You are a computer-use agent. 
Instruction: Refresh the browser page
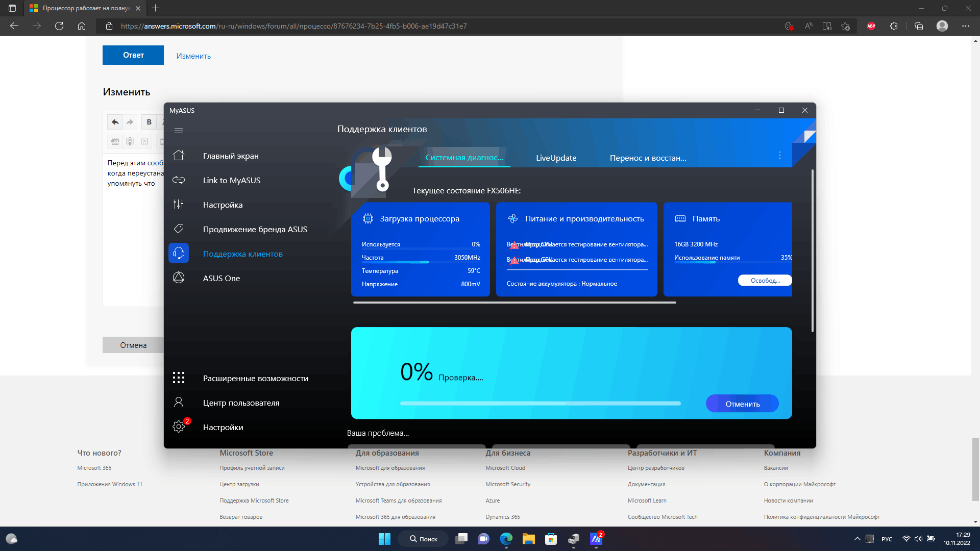[59, 26]
